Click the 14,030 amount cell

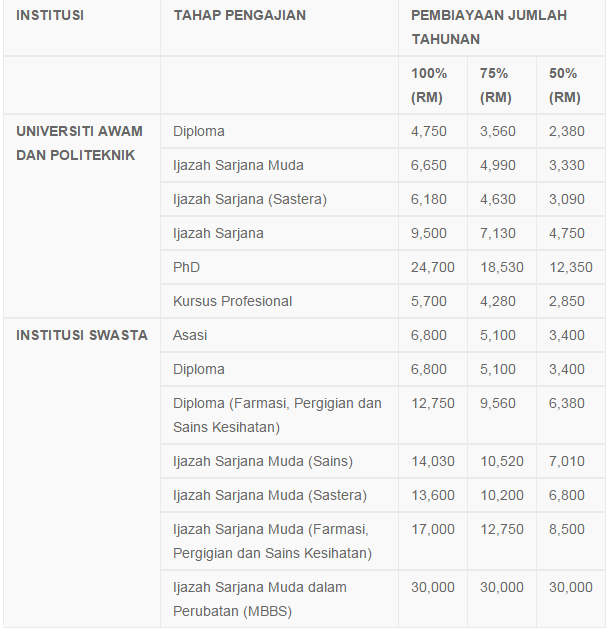[433, 461]
